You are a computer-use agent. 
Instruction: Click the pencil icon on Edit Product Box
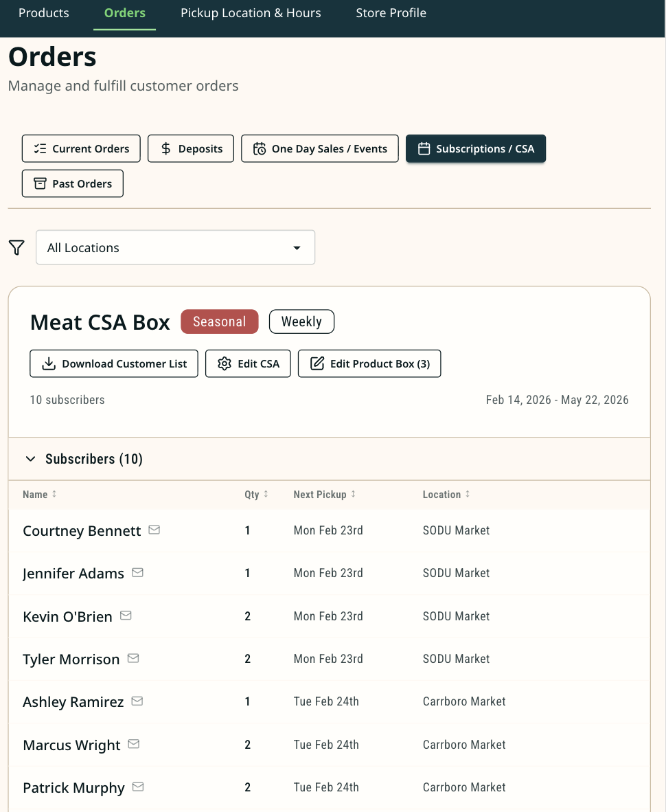pyautogui.click(x=318, y=363)
